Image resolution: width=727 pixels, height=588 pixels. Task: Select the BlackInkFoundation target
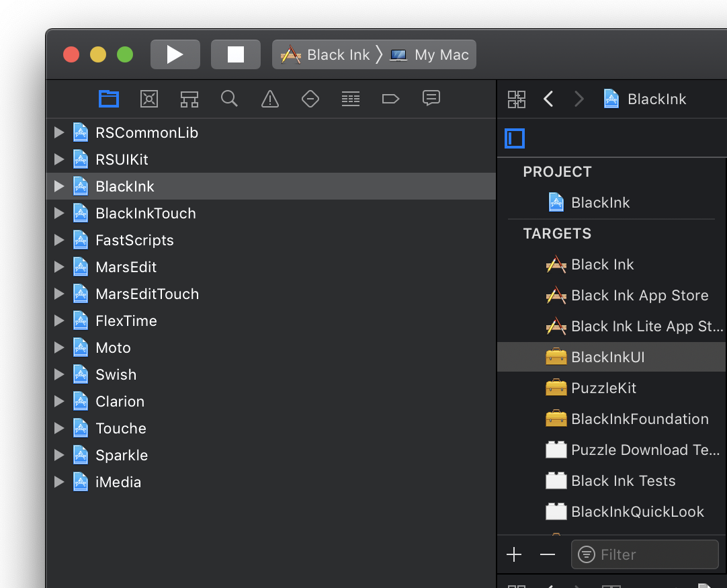[612, 419]
